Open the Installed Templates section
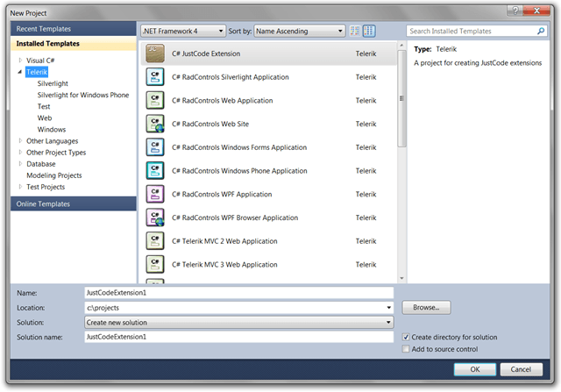 pyautogui.click(x=74, y=43)
